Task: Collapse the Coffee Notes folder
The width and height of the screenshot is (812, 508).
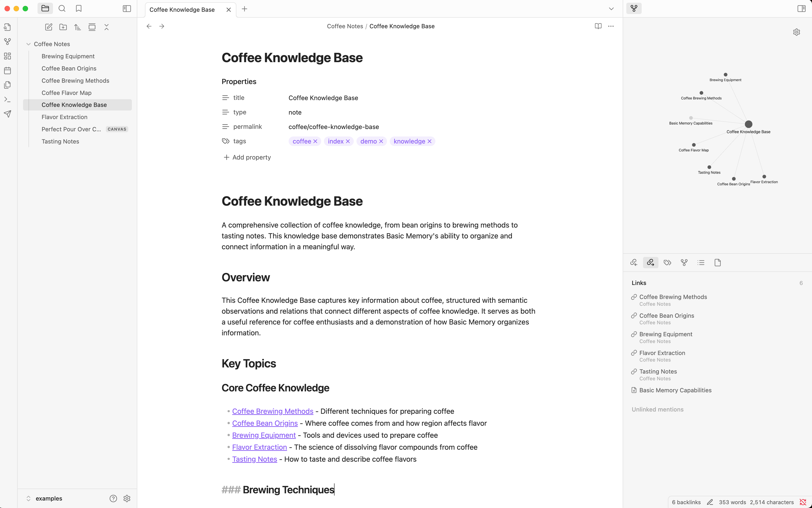Action: click(x=28, y=44)
